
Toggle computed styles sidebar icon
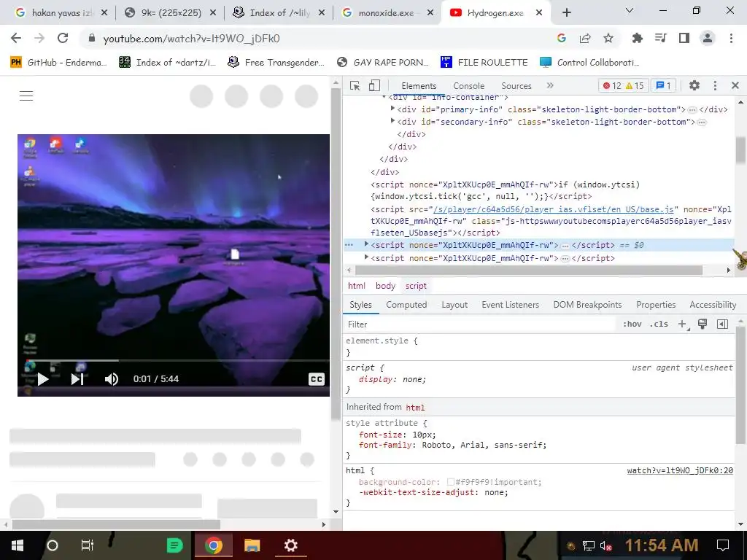[722, 324]
